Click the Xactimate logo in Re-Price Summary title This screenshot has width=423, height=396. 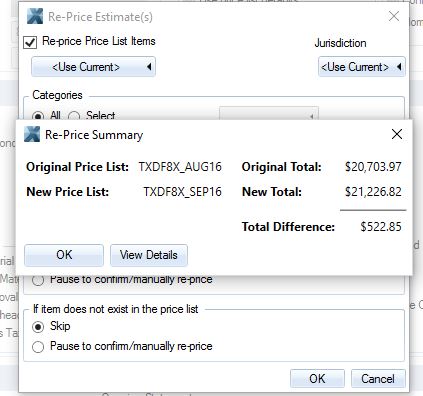pos(32,134)
